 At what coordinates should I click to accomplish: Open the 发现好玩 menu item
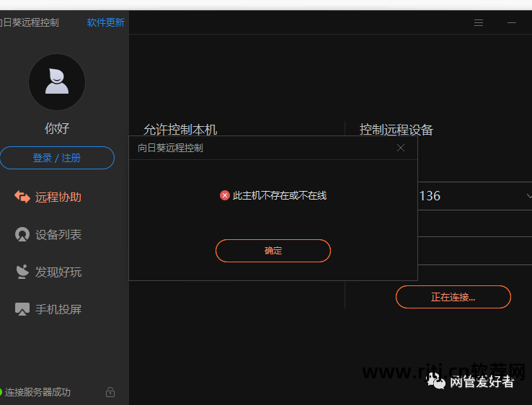48,272
